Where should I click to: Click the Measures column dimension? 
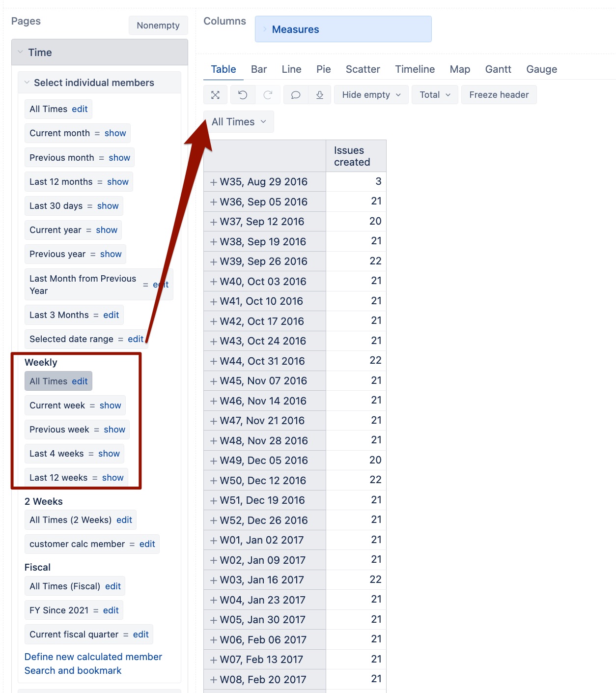pyautogui.click(x=343, y=29)
